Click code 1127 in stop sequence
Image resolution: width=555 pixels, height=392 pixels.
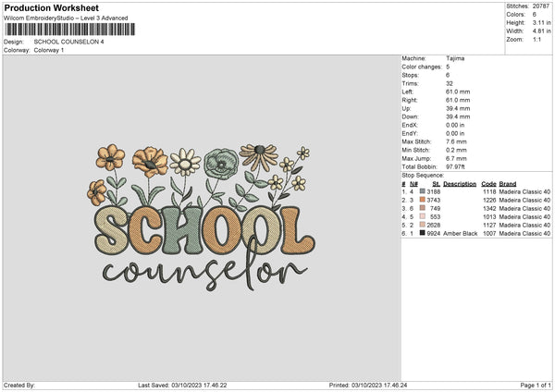[489, 225]
